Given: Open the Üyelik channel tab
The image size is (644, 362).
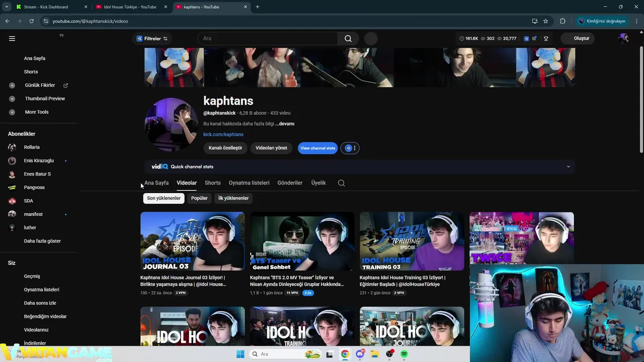Looking at the screenshot, I should [x=318, y=183].
